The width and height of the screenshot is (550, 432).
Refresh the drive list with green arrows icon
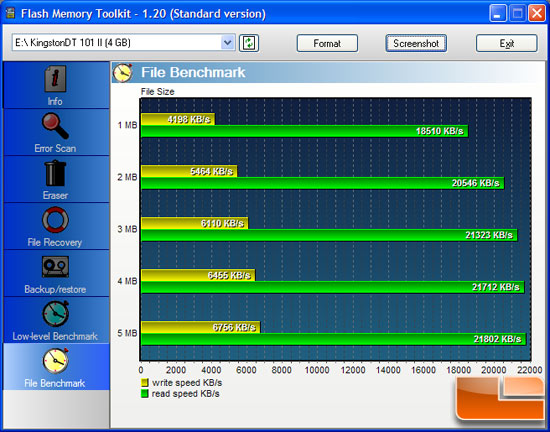pyautogui.click(x=249, y=43)
